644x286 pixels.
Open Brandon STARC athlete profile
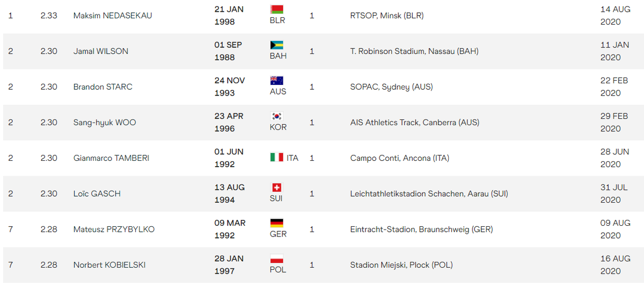(103, 87)
